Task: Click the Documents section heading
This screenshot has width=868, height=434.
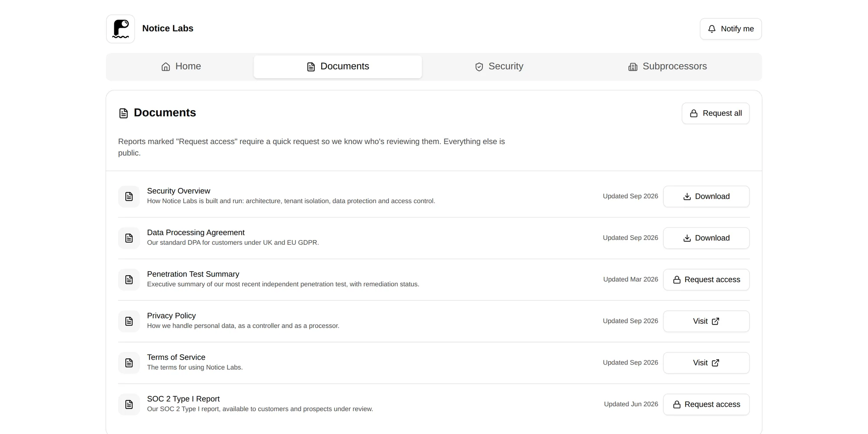Action: point(165,113)
